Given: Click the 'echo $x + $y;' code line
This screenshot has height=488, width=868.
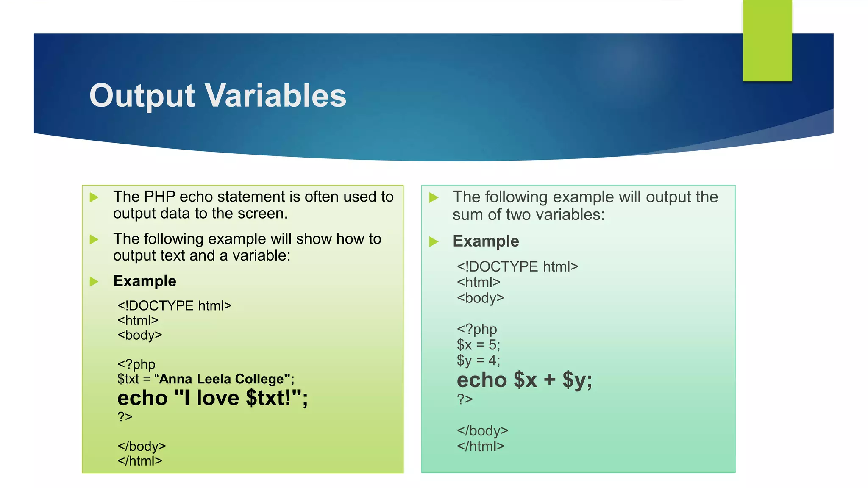Looking at the screenshot, I should 524,380.
